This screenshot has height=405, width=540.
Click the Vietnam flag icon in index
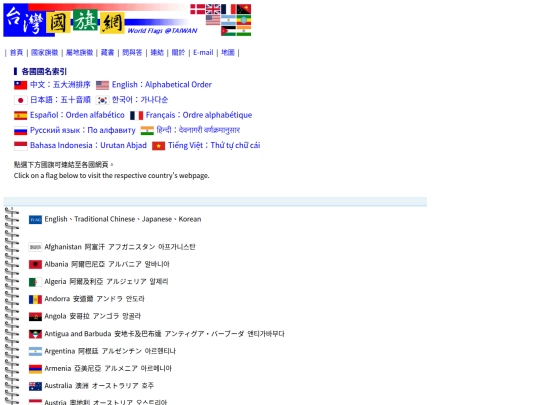click(x=158, y=146)
